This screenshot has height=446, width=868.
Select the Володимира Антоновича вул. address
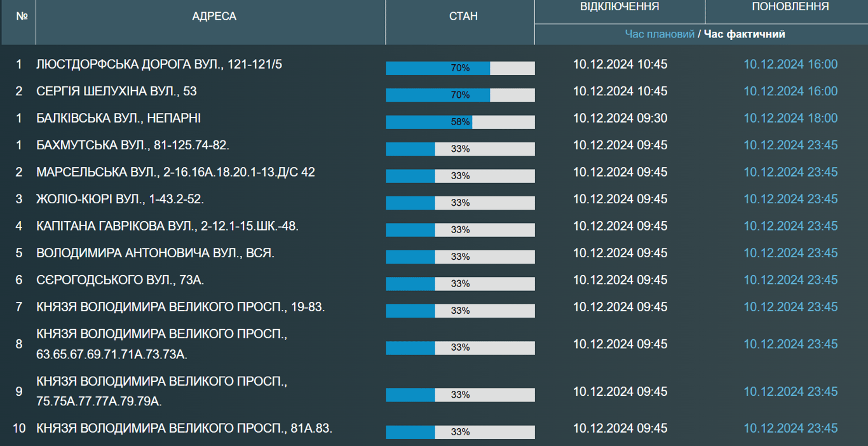click(155, 253)
